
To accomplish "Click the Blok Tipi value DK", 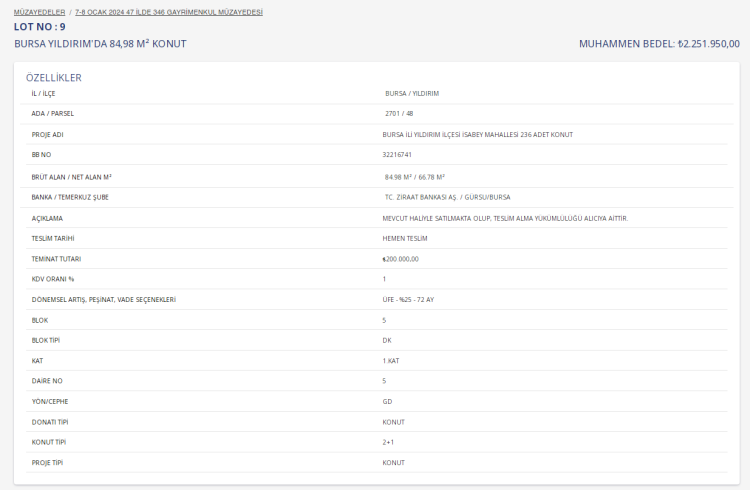I will (x=387, y=340).
